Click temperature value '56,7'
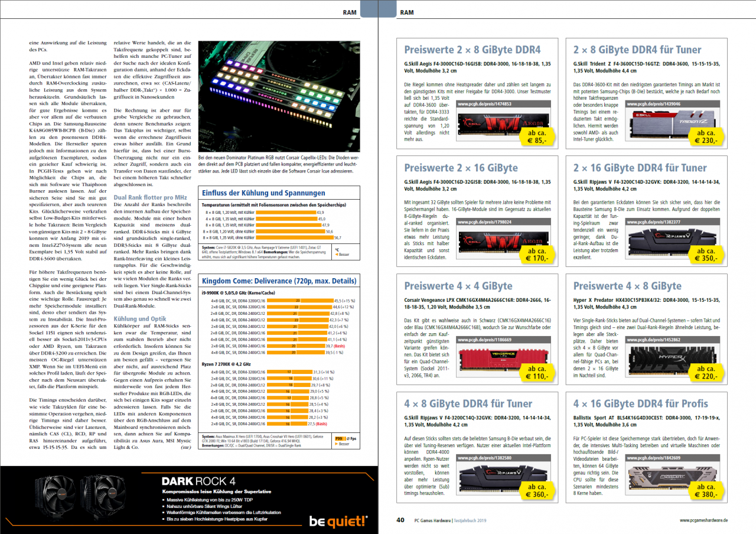Screen dimensions: 756x534 point(338,237)
